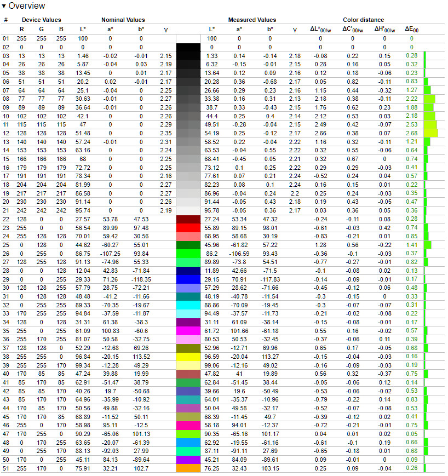The width and height of the screenshot is (448, 476).
Task: Click the magenta swatch in row 35
Action: [x=188, y=331]
